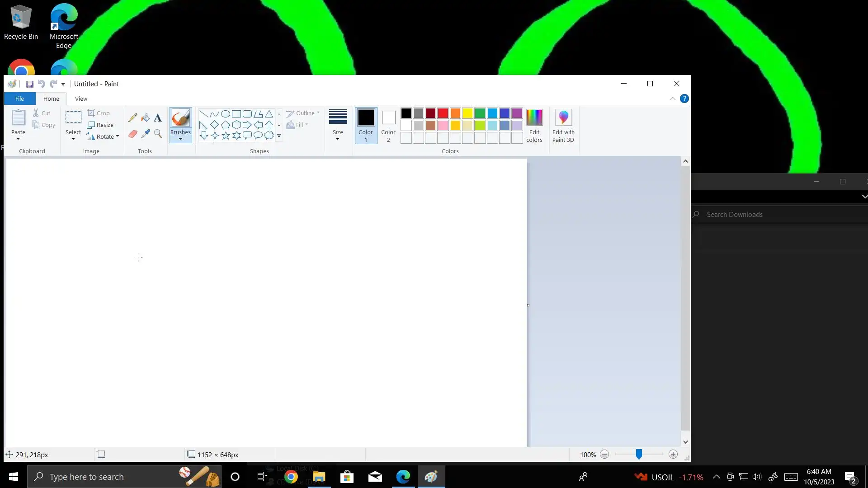Click the Save icon in title bar

click(29, 84)
